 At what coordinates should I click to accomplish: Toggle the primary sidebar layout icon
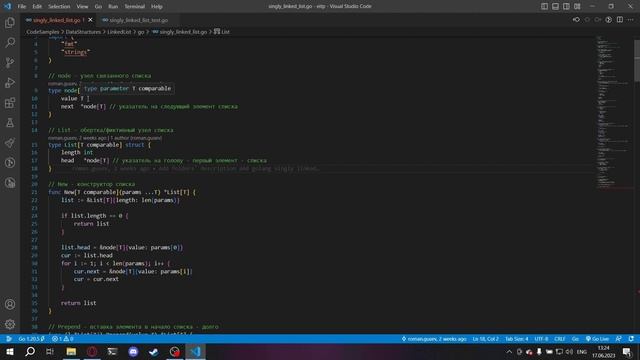pos(544,6)
